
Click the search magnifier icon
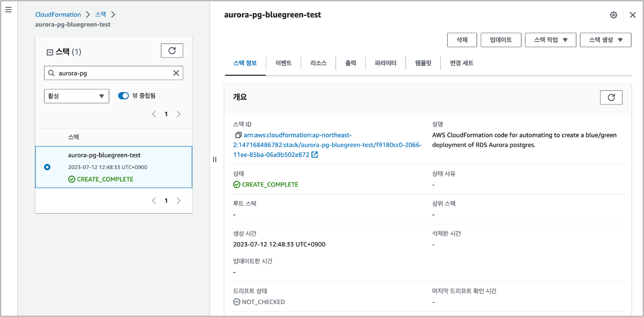(51, 73)
